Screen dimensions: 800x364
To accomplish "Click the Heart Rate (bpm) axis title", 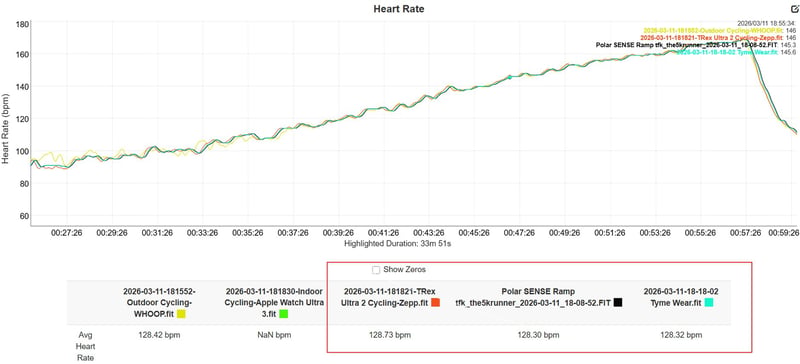I will pos(5,128).
